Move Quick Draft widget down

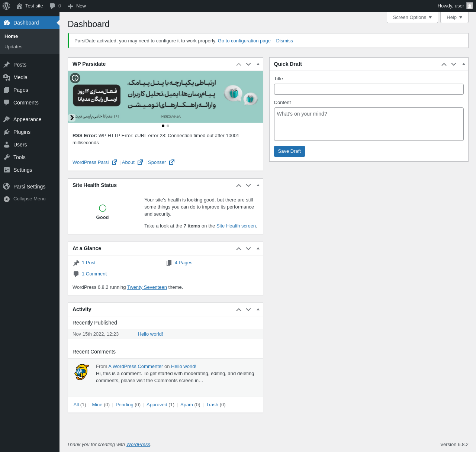(454, 64)
